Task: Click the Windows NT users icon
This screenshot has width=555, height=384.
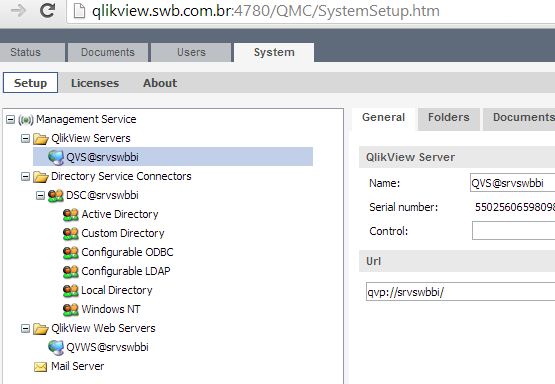Action: (70, 310)
